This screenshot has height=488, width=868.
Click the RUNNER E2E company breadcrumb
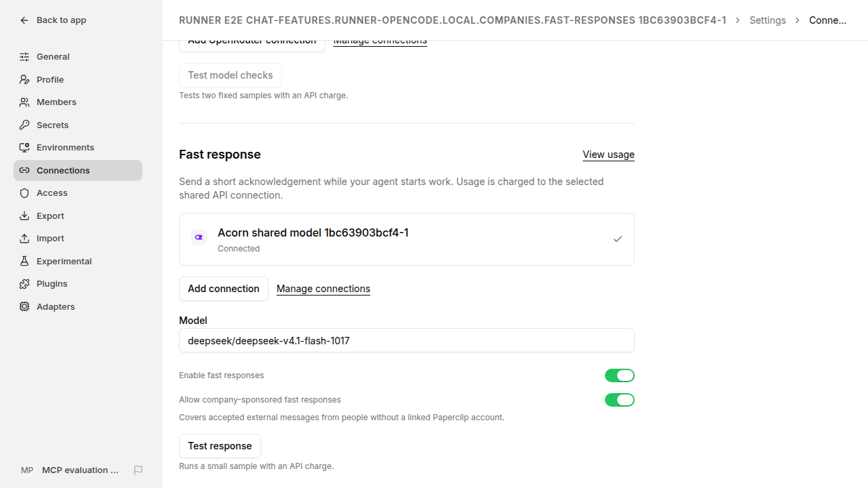click(452, 20)
